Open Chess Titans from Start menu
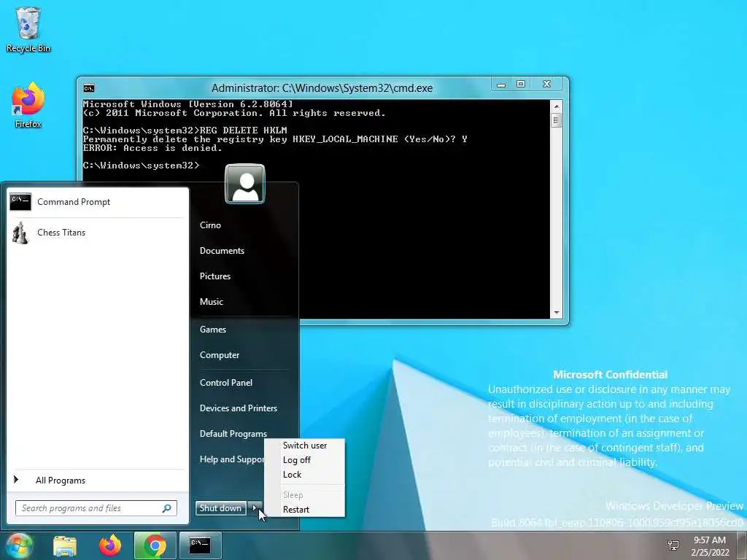Screen dimensions: 747x560 (x=97, y=233)
